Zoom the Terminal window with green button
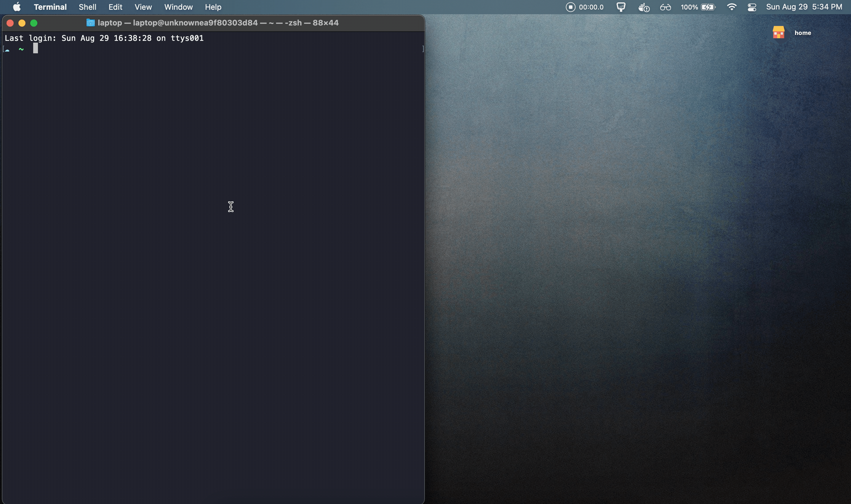 pyautogui.click(x=34, y=23)
